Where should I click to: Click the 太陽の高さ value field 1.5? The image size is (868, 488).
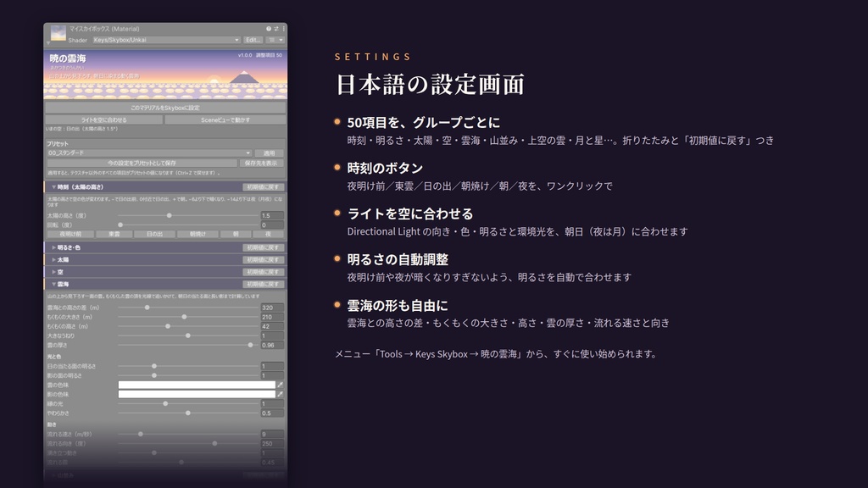click(272, 216)
